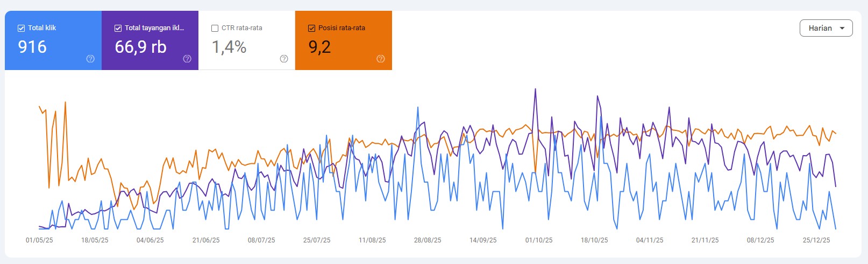Enable the CTR rata-rata checkbox
Viewport: 868px width, 264px height.
click(x=215, y=28)
